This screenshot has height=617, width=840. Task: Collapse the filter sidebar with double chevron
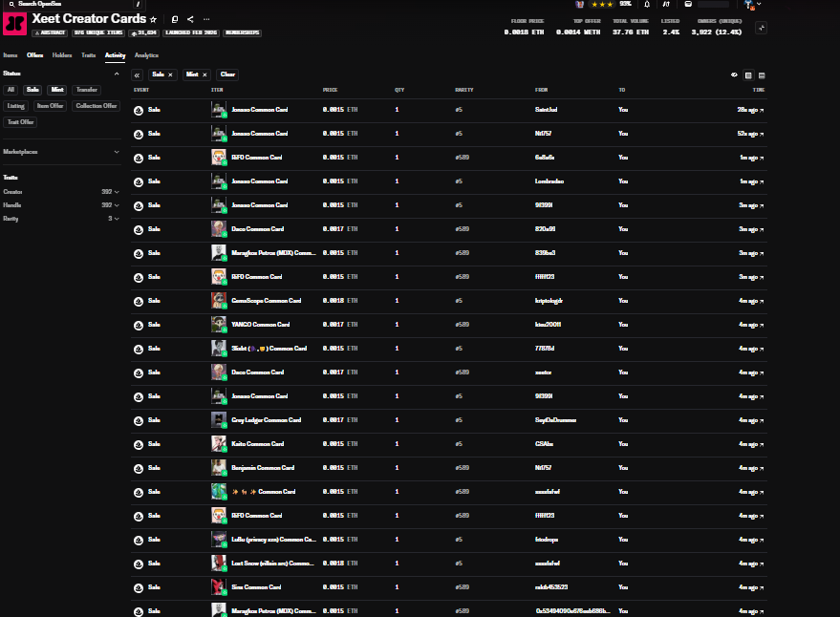pyautogui.click(x=138, y=75)
